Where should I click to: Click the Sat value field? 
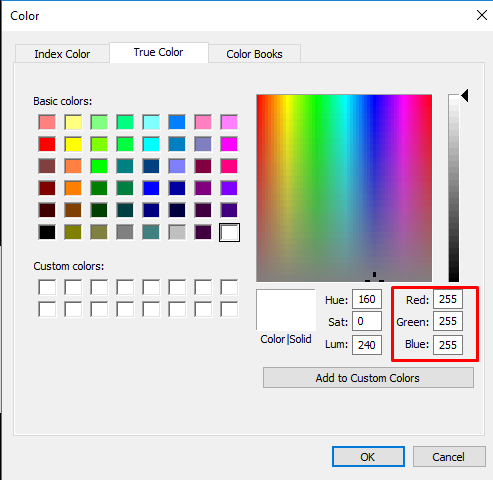[x=367, y=321]
